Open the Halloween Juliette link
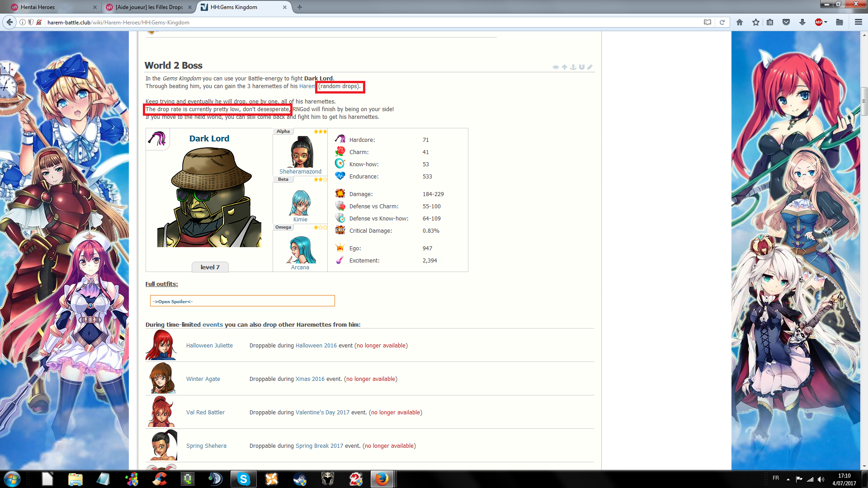868x488 pixels. [x=209, y=345]
